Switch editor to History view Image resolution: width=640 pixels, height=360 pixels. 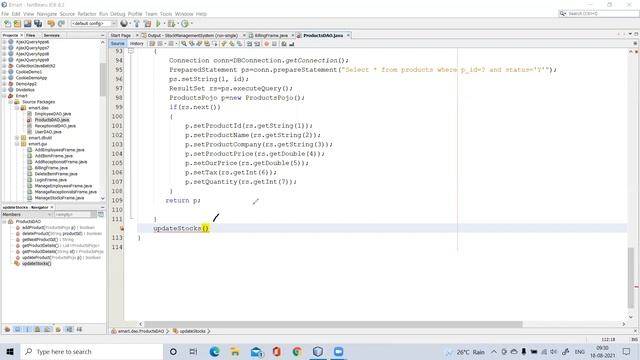[x=136, y=44]
